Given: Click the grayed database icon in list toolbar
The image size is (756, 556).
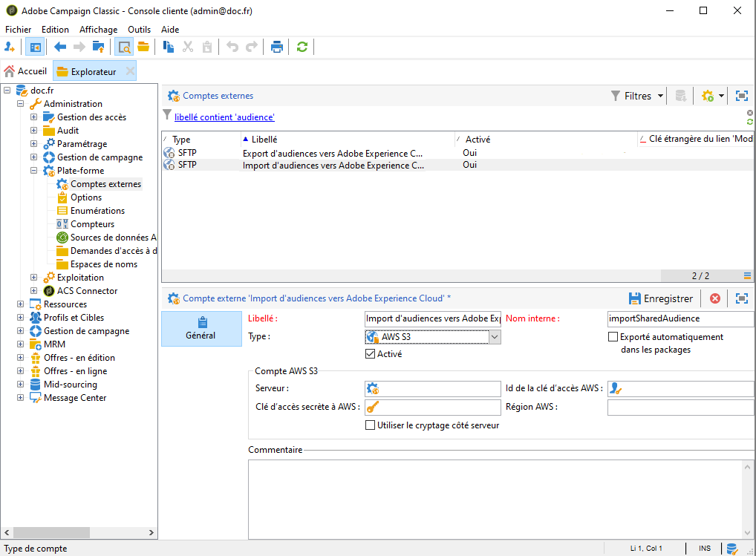Looking at the screenshot, I should pos(681,96).
